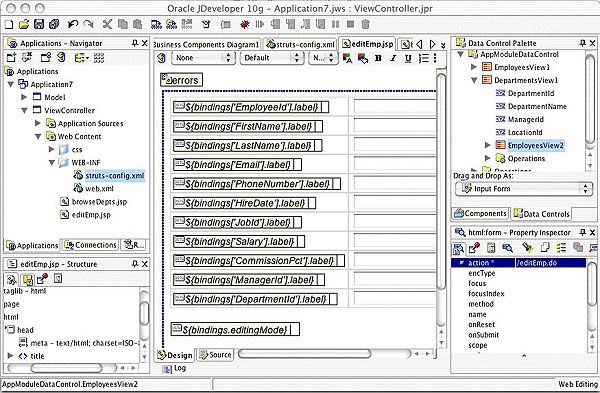This screenshot has height=393, width=600.
Task: Toggle Bold formatting in editor toolbar
Action: pos(378,58)
